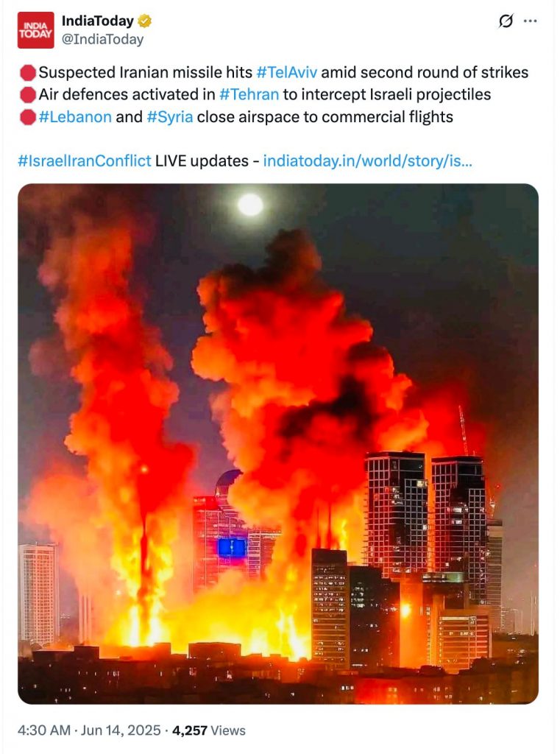
Task: Click the 4:30 AM Jun 14, 2025 timestamp
Action: coord(89,730)
